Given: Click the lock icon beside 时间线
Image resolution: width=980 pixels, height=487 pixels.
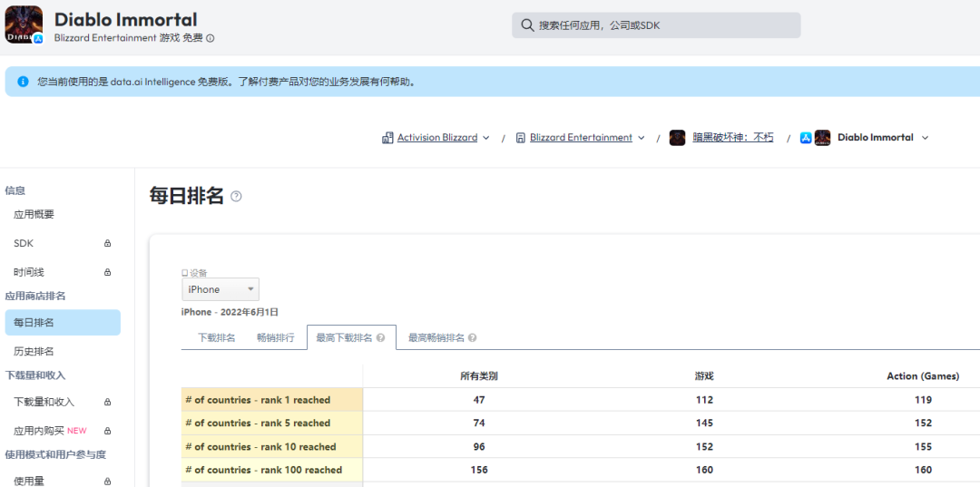Looking at the screenshot, I should click(107, 272).
